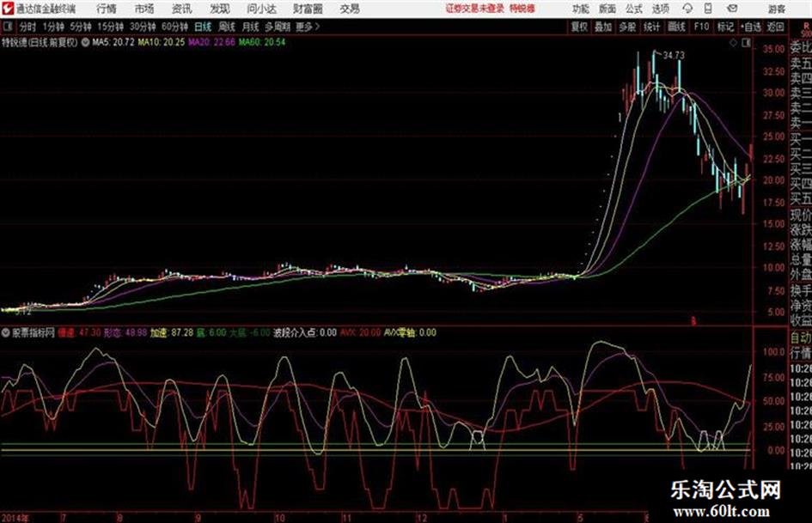Click the 画线 drawing tool button

(x=676, y=27)
